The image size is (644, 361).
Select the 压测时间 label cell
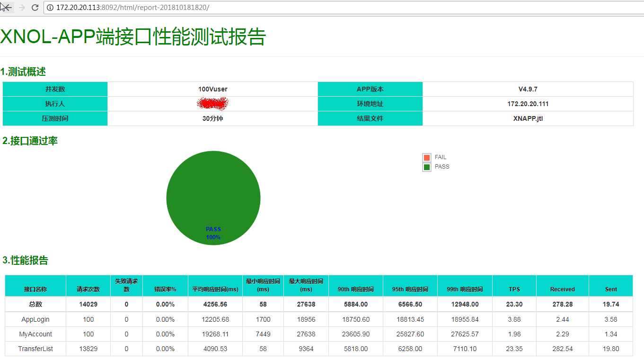pyautogui.click(x=55, y=118)
